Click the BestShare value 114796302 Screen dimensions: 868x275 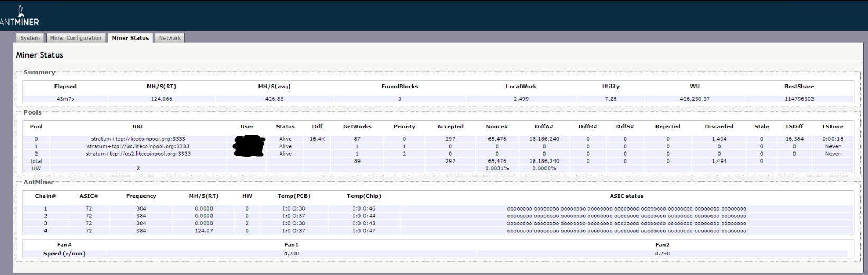[x=799, y=99]
